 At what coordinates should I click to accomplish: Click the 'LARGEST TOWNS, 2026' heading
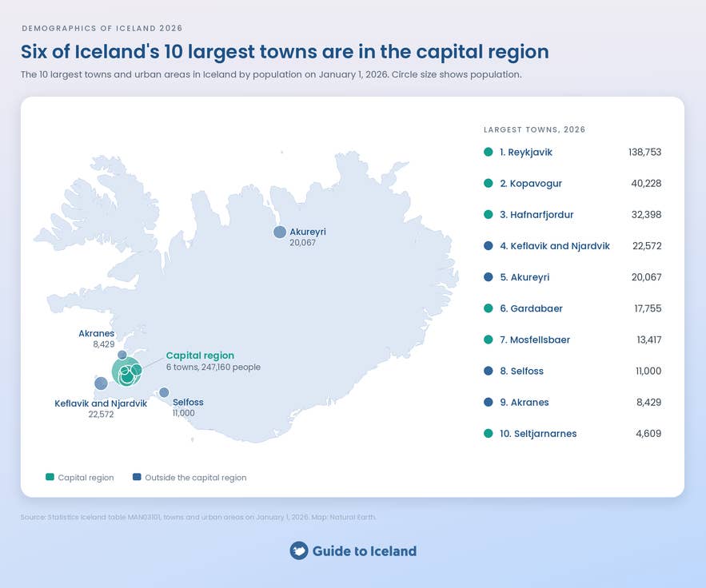coord(534,129)
